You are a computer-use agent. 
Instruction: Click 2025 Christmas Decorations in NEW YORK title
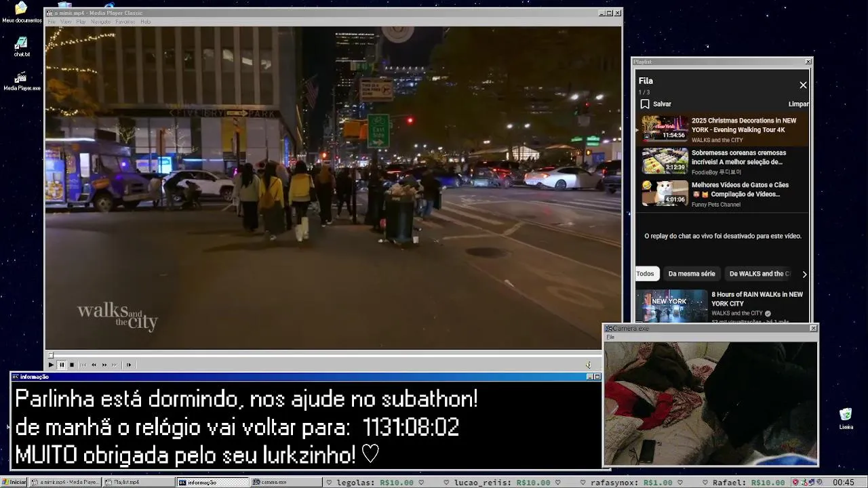pos(744,125)
